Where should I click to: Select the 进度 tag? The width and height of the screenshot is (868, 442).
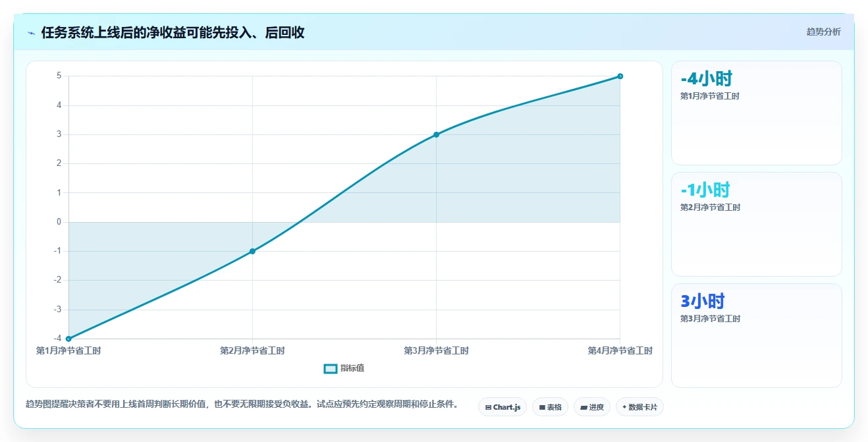coord(592,407)
